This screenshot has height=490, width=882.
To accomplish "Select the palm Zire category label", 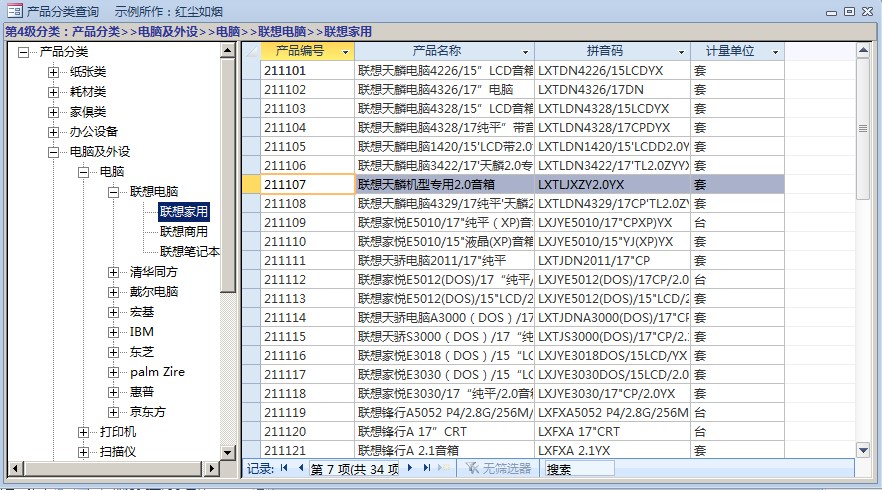I will coord(158,372).
